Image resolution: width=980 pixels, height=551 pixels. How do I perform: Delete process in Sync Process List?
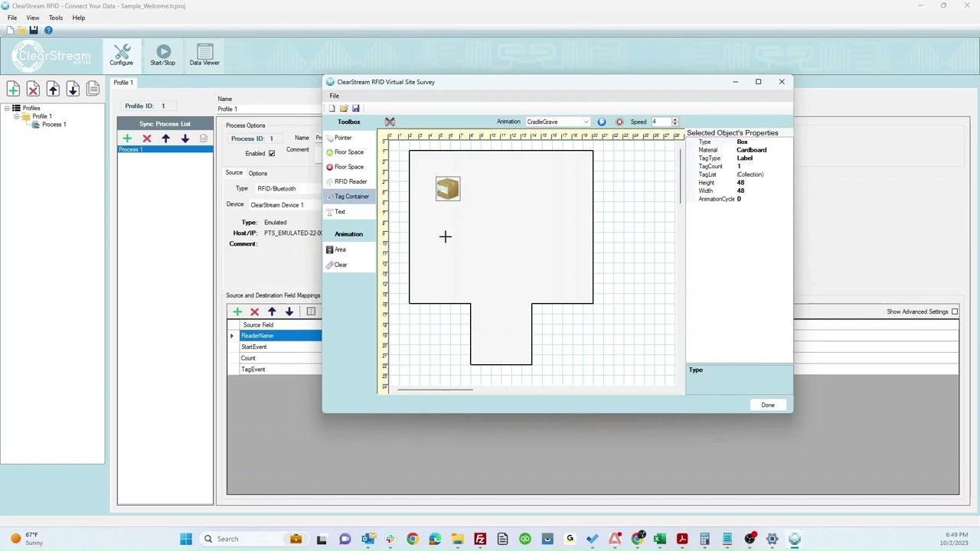(x=147, y=139)
